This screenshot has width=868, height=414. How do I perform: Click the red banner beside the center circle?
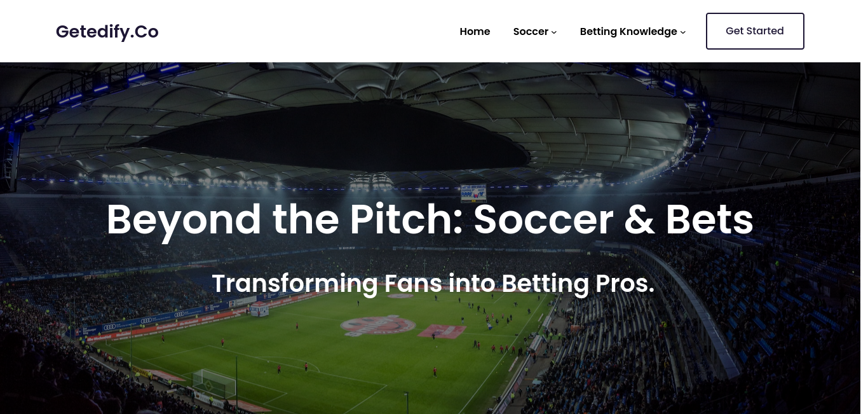[x=442, y=331]
